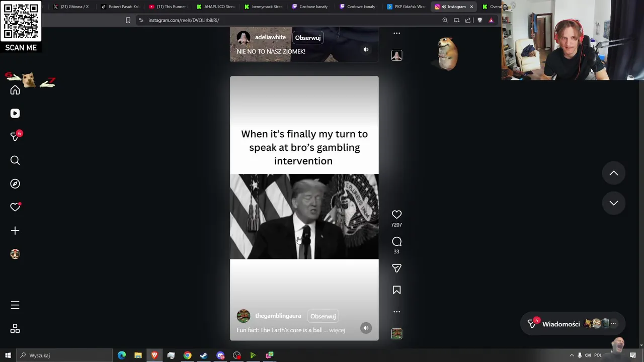Image resolution: width=644 pixels, height=362 pixels.
Task: Save the reel with bookmark icon
Action: tap(396, 290)
